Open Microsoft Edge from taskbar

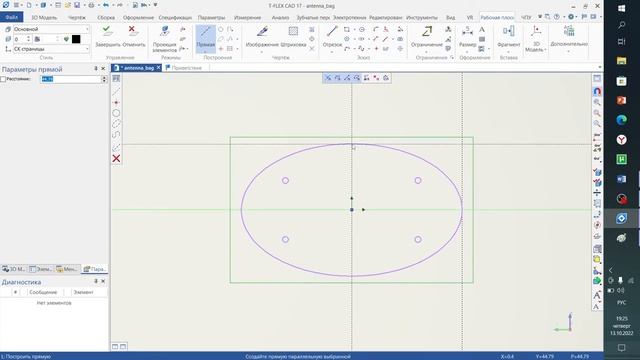coord(621,120)
